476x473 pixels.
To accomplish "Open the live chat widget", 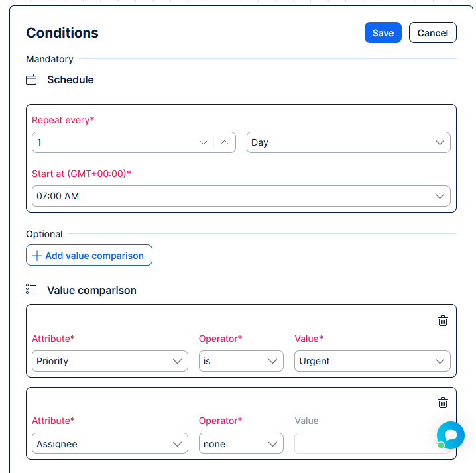I will (x=451, y=435).
